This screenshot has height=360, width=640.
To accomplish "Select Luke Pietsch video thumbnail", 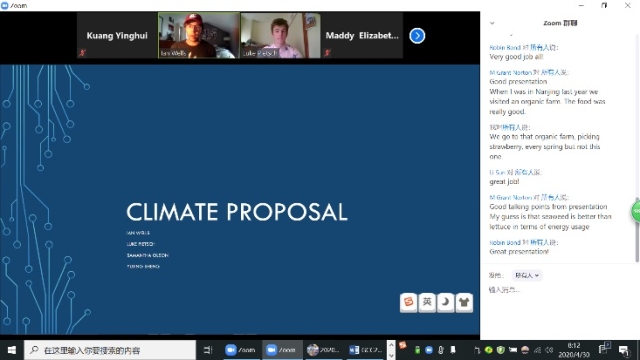I will 280,36.
